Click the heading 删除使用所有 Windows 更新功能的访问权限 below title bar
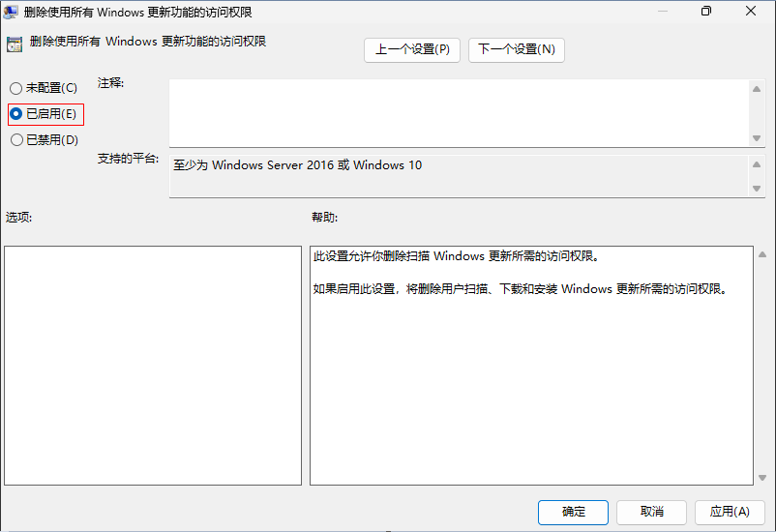Screen dimensions: 776x532 pos(148,42)
